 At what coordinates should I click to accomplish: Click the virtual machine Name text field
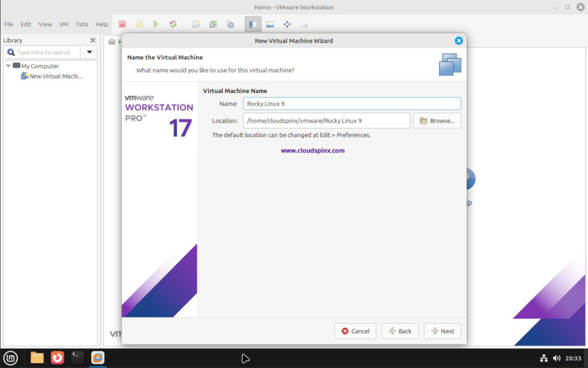(x=351, y=103)
